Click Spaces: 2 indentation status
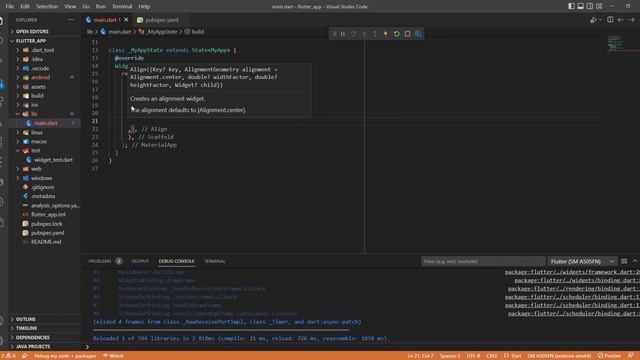This screenshot has width=640, height=360. (x=450, y=356)
